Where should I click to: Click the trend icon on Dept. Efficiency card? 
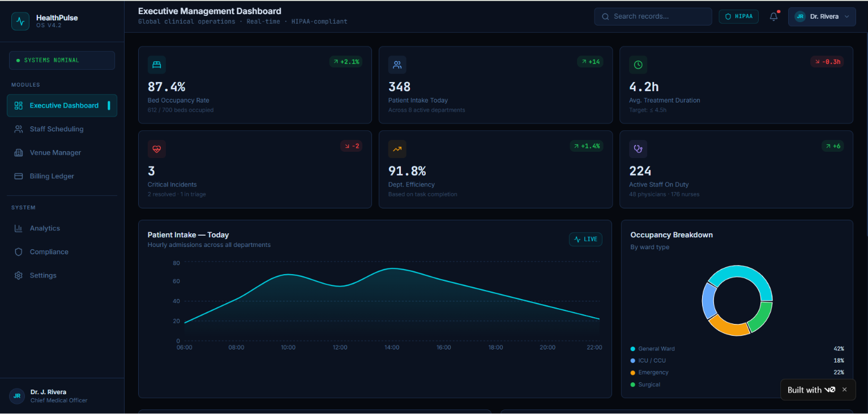coord(397,149)
